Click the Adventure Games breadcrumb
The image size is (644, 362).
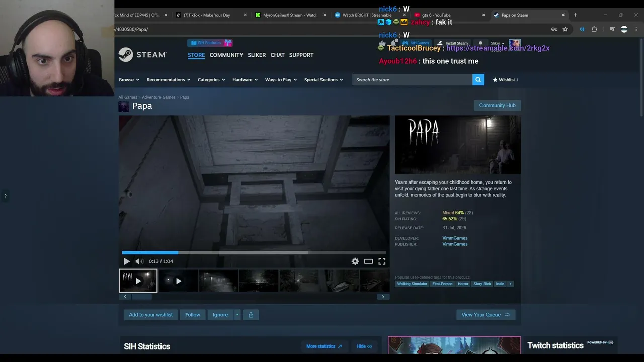(158, 97)
